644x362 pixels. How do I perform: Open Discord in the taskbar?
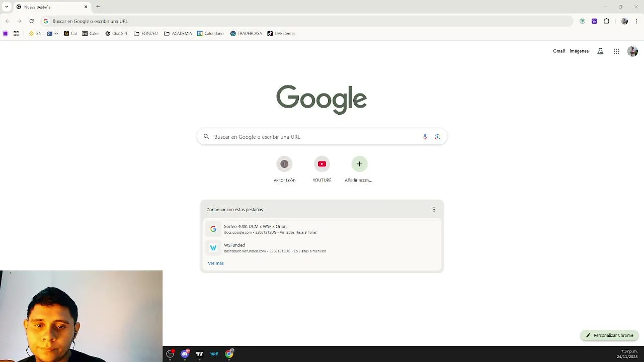point(185,354)
